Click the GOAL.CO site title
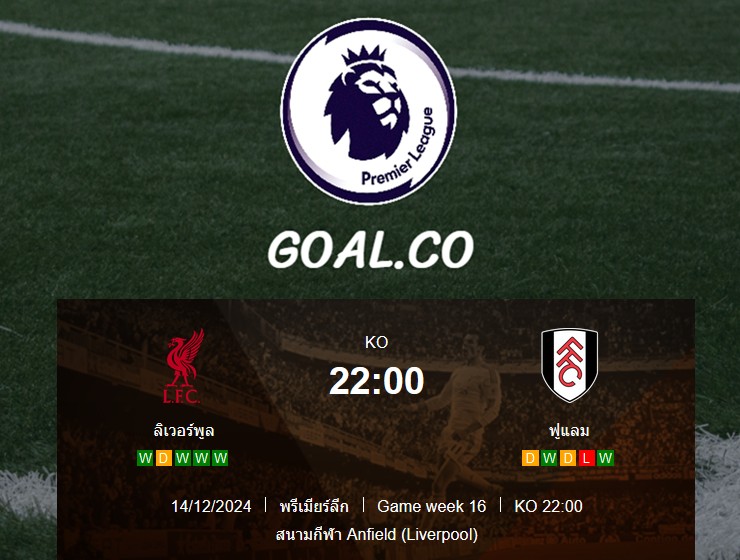Viewport: 740px width, 560px height. (370, 250)
